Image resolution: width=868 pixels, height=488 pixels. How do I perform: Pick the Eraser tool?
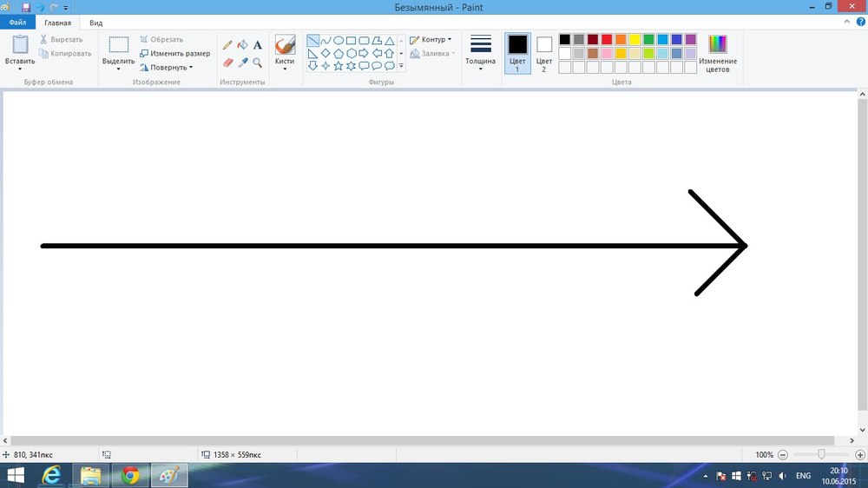227,63
